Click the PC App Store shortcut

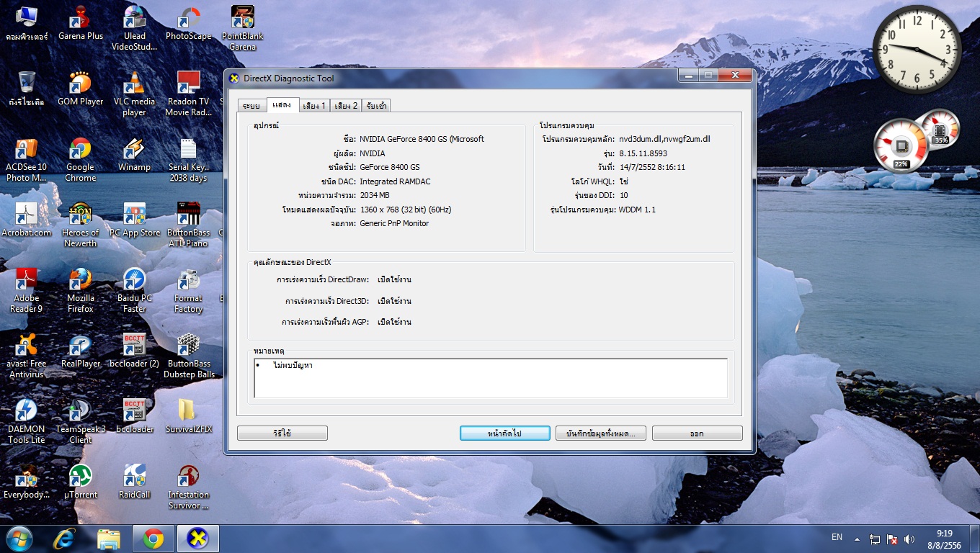point(134,220)
